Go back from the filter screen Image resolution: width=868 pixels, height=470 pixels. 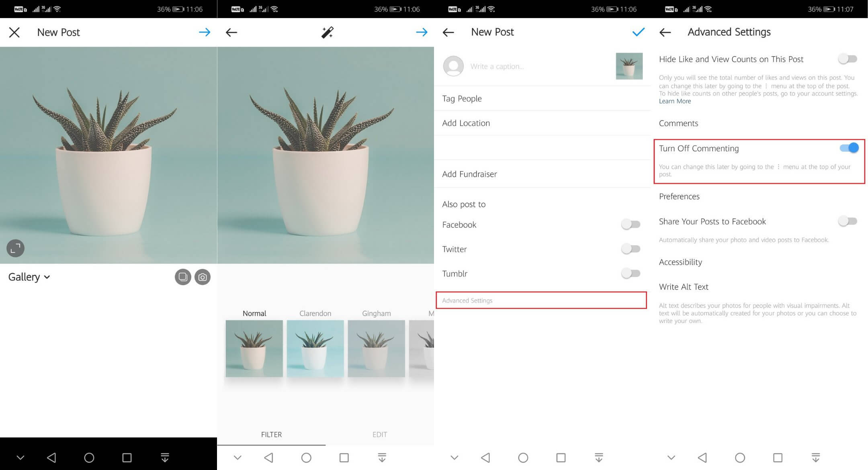[x=231, y=32]
